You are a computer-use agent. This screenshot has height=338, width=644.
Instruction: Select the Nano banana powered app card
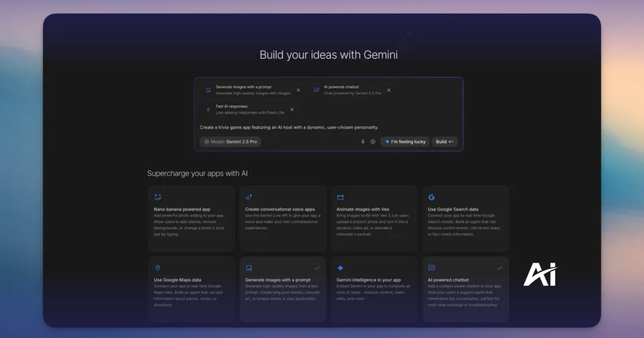(192, 218)
